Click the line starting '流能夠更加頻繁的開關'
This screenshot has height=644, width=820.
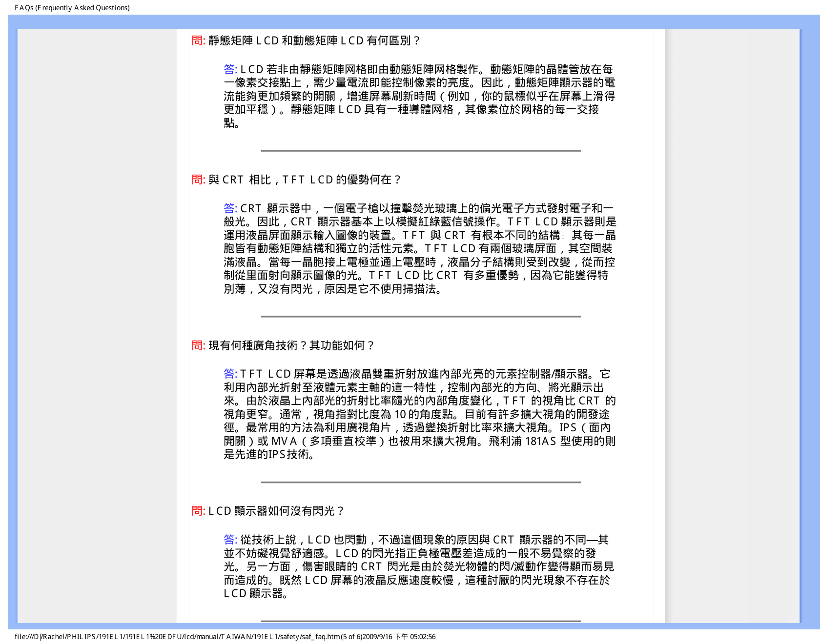click(419, 96)
